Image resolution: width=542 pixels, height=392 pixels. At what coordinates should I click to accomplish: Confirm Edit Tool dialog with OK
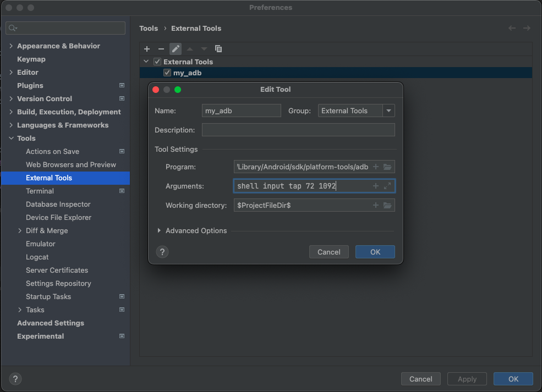pos(375,252)
